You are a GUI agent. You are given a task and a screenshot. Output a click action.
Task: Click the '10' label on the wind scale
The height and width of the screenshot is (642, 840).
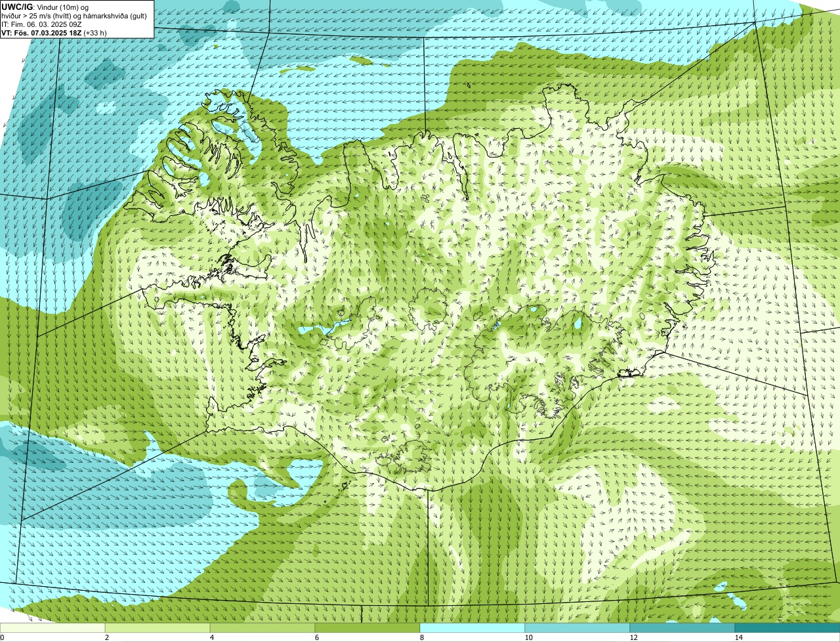point(528,637)
